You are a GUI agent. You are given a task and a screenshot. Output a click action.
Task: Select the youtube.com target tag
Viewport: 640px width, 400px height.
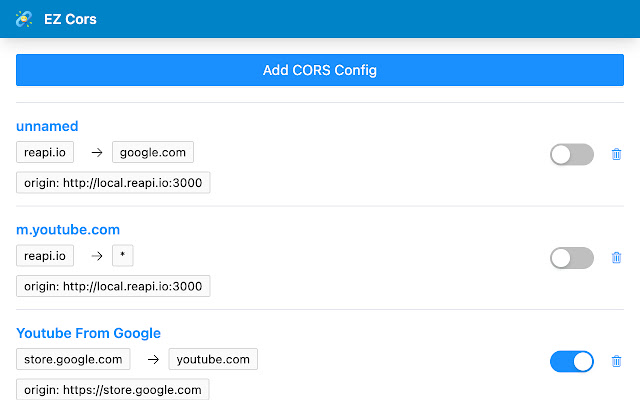(213, 359)
